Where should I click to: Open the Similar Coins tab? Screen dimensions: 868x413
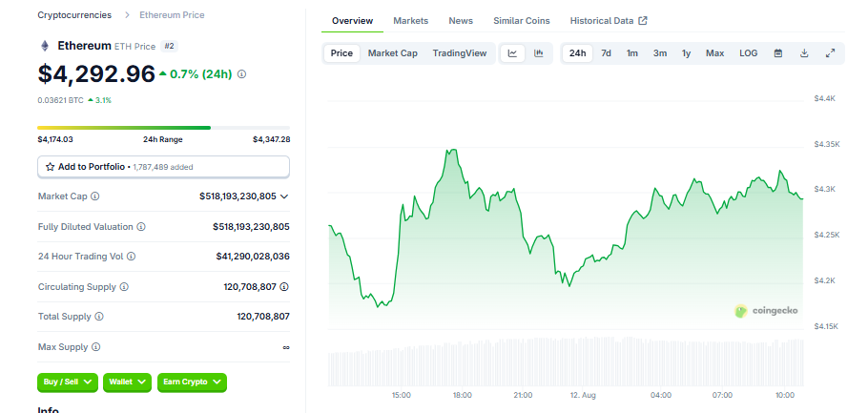pyautogui.click(x=522, y=20)
